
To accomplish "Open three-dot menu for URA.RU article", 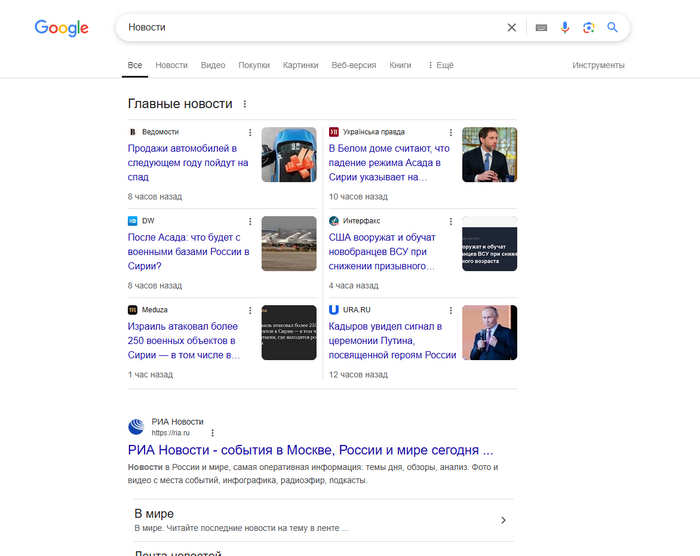I will point(450,310).
